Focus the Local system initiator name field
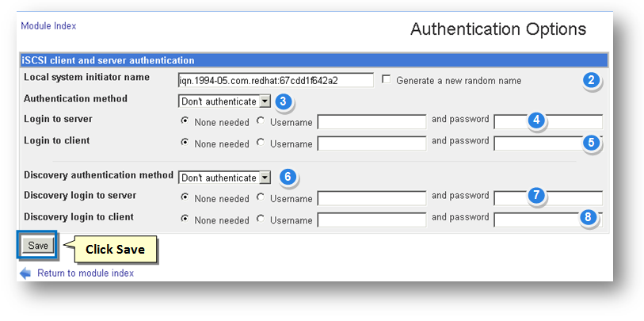 click(276, 80)
